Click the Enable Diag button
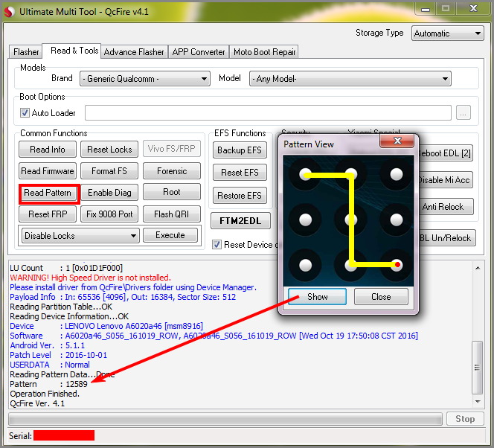 point(109,193)
